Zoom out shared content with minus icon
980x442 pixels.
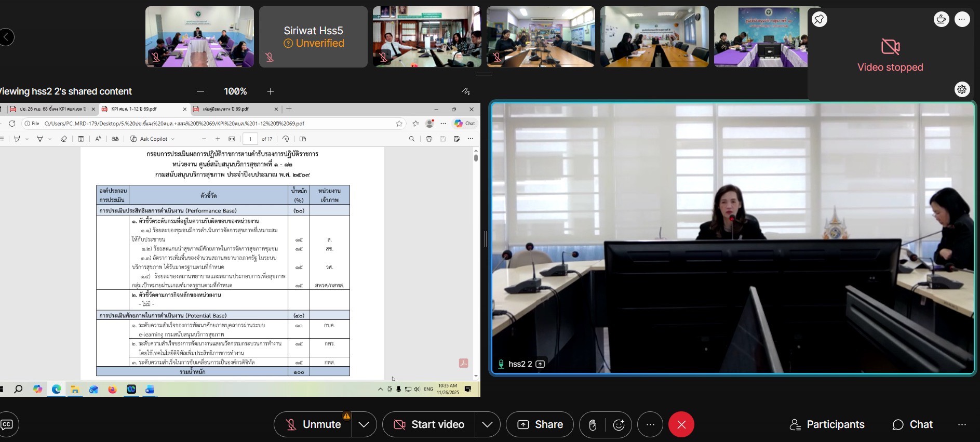tap(200, 91)
